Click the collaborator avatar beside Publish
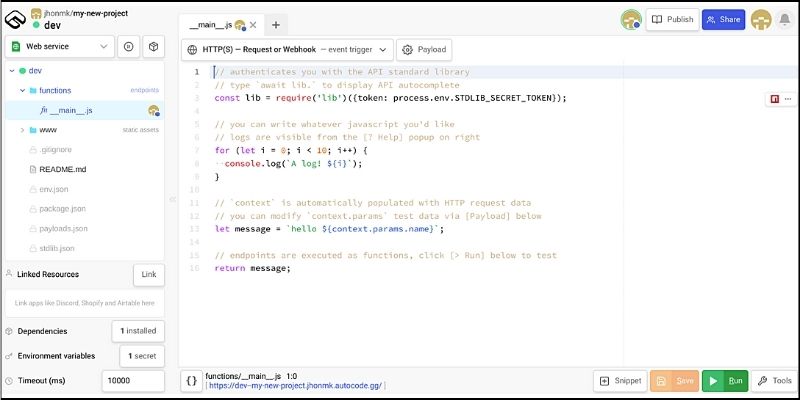 pyautogui.click(x=631, y=20)
